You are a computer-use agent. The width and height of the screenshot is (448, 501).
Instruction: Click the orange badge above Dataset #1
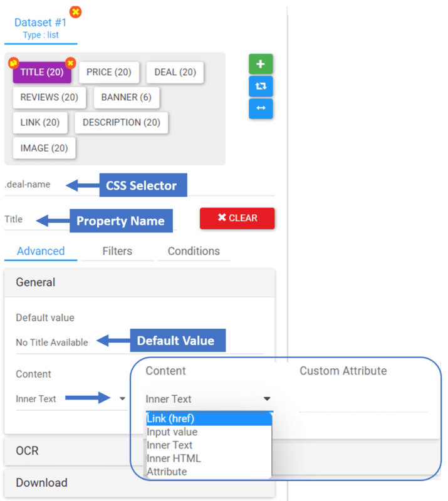[x=75, y=11]
